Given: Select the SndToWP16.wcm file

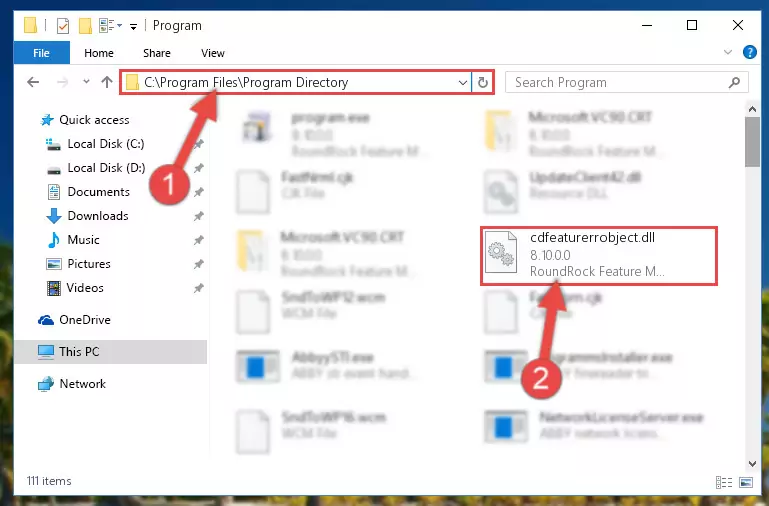Looking at the screenshot, I should [311, 430].
